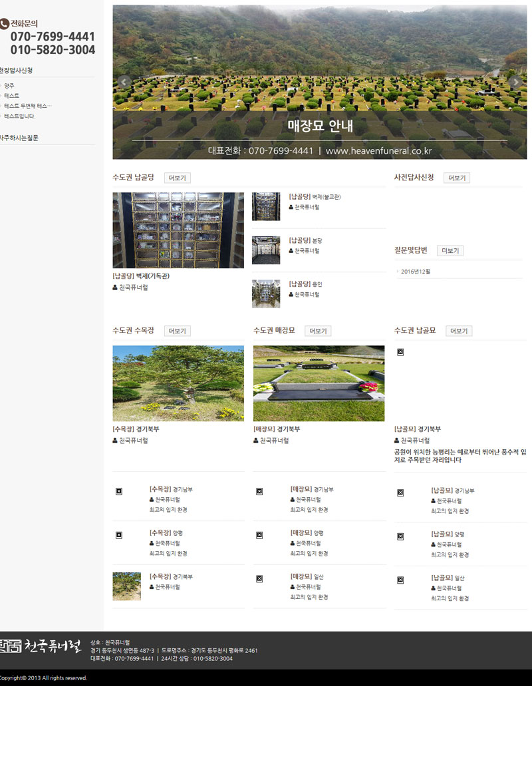
Task: Select the 수목장 경기북부 tree photo
Action: point(178,383)
